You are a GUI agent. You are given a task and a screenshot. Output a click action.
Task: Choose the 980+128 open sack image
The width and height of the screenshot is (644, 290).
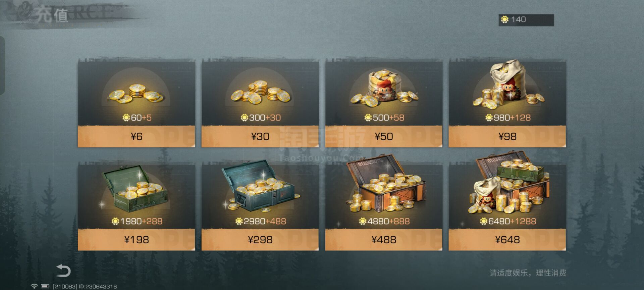coord(507,84)
